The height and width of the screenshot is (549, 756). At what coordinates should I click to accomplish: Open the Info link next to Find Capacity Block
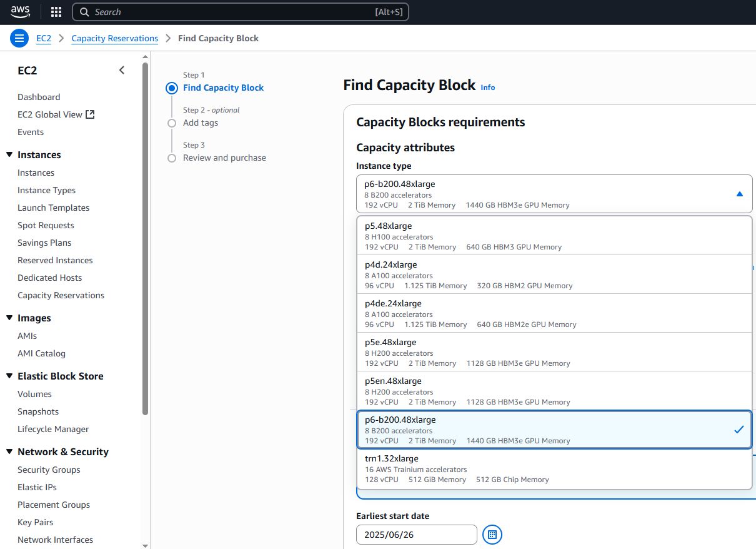[x=488, y=88]
